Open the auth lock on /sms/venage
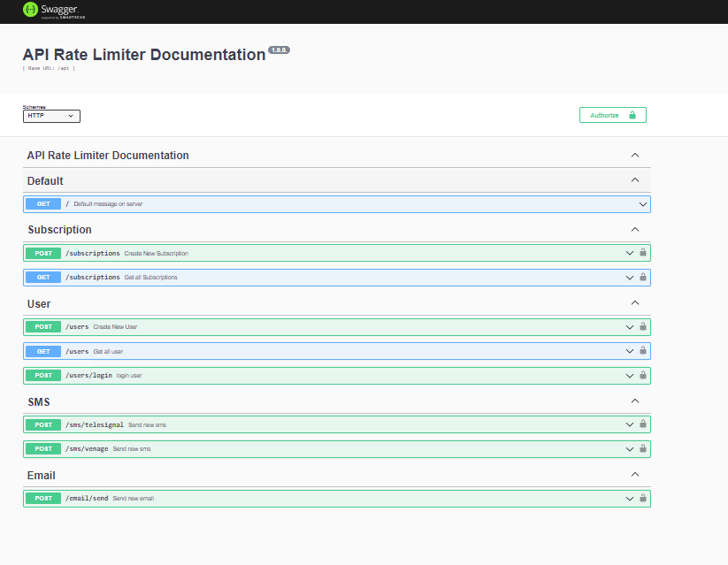This screenshot has height=565, width=728. click(x=643, y=448)
